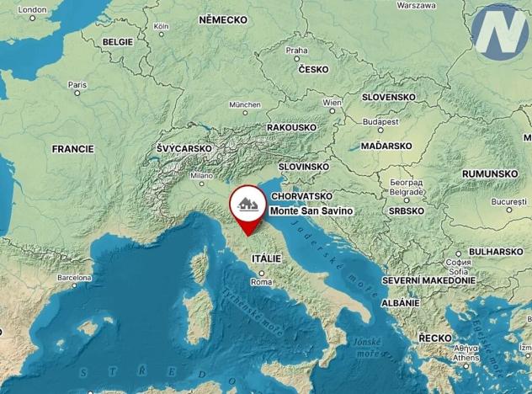Click the Milano city marker
The width and height of the screenshot is (532, 394).
tap(202, 184)
